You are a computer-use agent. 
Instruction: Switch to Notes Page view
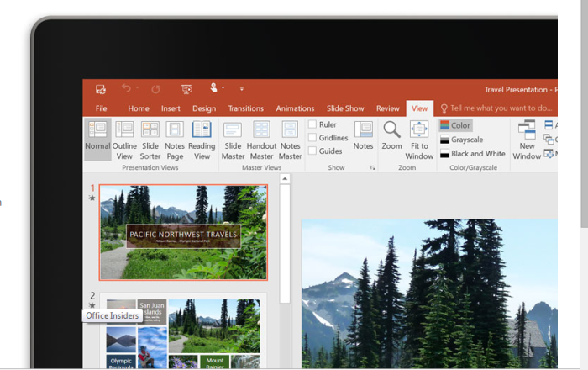coord(175,140)
